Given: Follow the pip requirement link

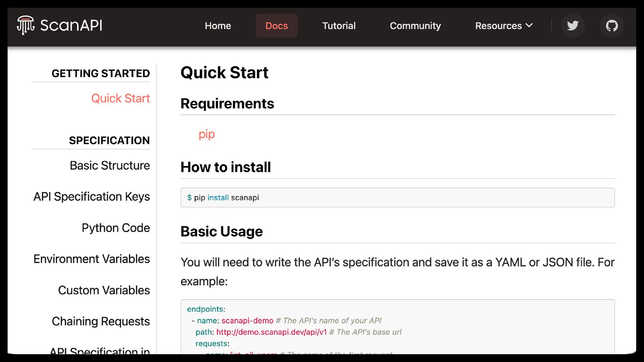Looking at the screenshot, I should click(x=207, y=134).
